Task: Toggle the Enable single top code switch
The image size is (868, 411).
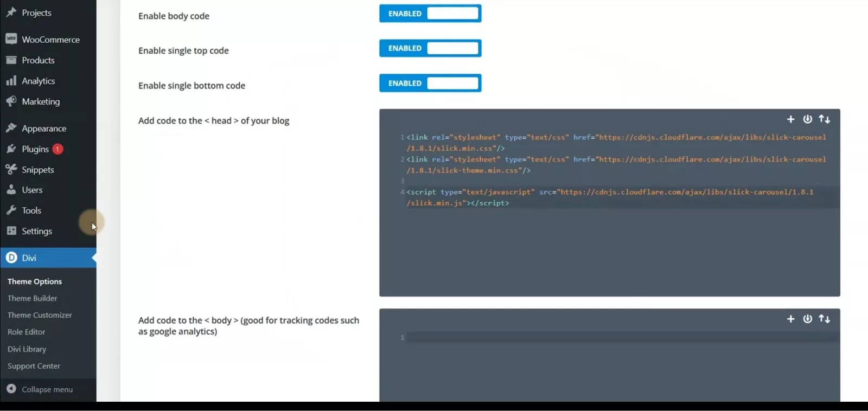Action: pyautogui.click(x=430, y=48)
